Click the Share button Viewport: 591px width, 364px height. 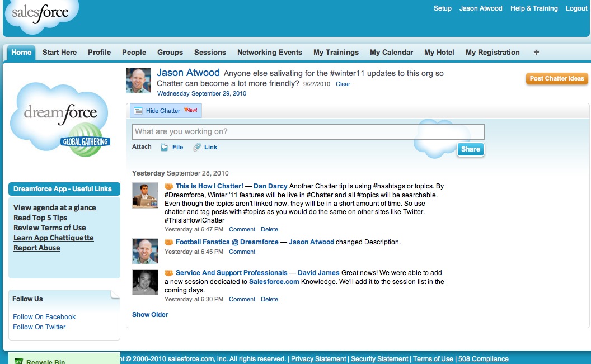[470, 149]
